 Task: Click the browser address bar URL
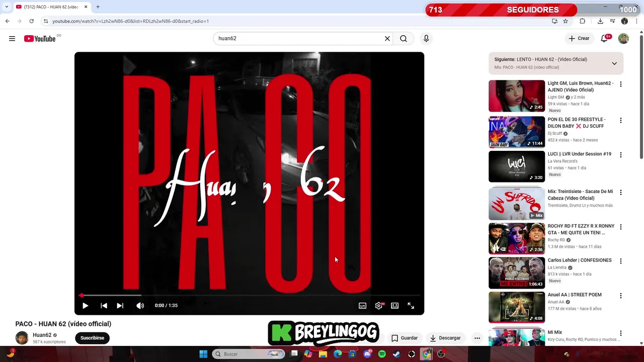point(130,21)
